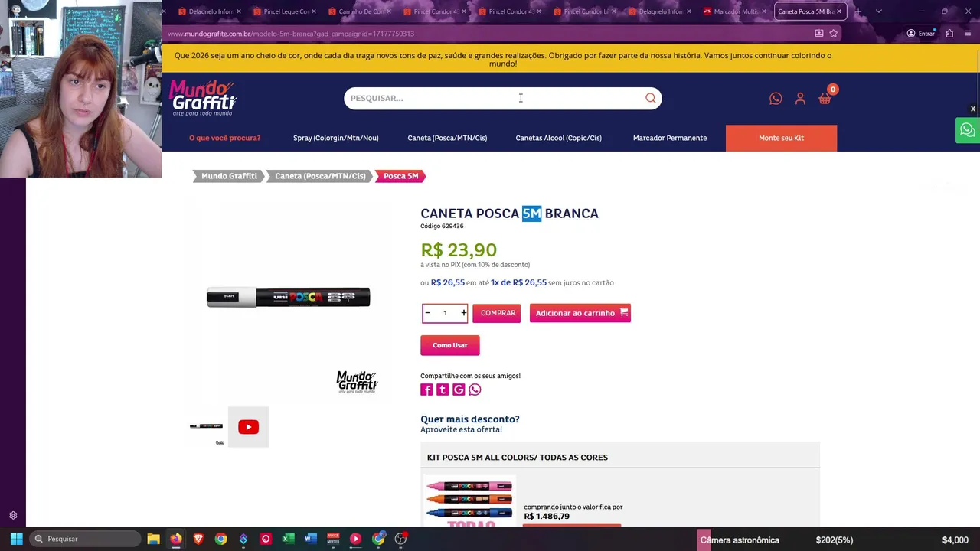Click the quantity number field
Screen dimensions: 980x551
445,313
